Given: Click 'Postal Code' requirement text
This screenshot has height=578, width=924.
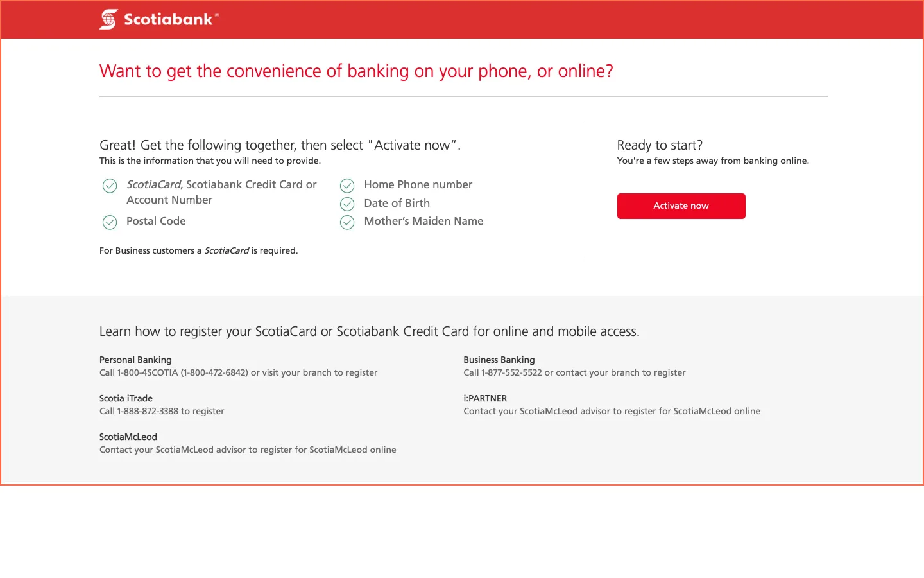Looking at the screenshot, I should (x=156, y=221).
